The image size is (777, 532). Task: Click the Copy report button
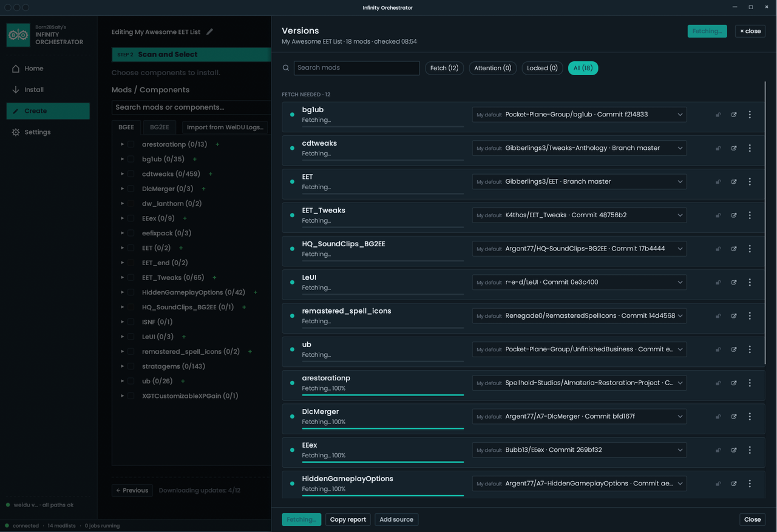348,519
